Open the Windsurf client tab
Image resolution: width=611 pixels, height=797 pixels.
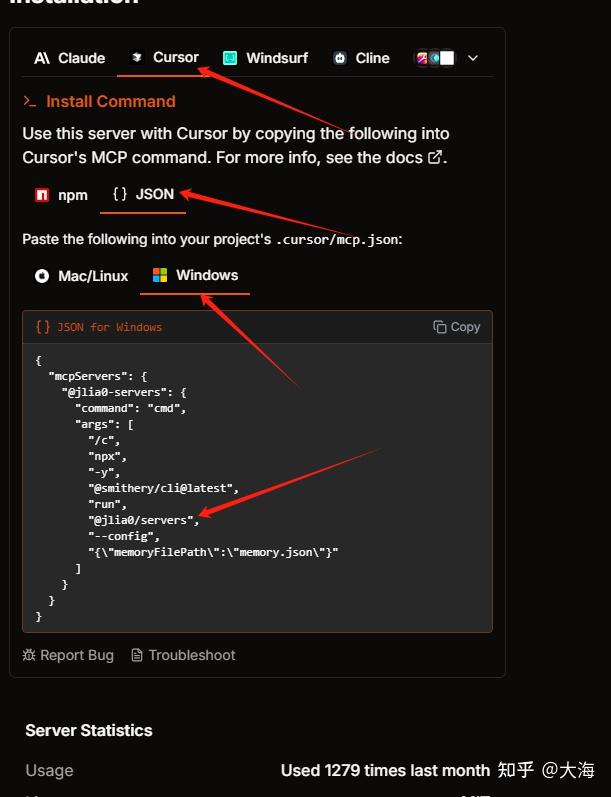tap(265, 58)
